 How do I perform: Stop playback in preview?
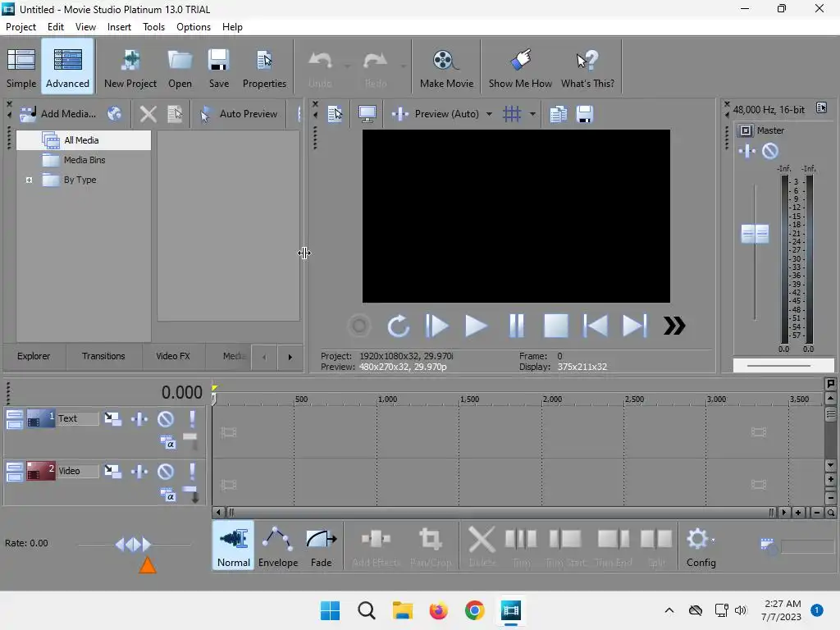click(555, 326)
